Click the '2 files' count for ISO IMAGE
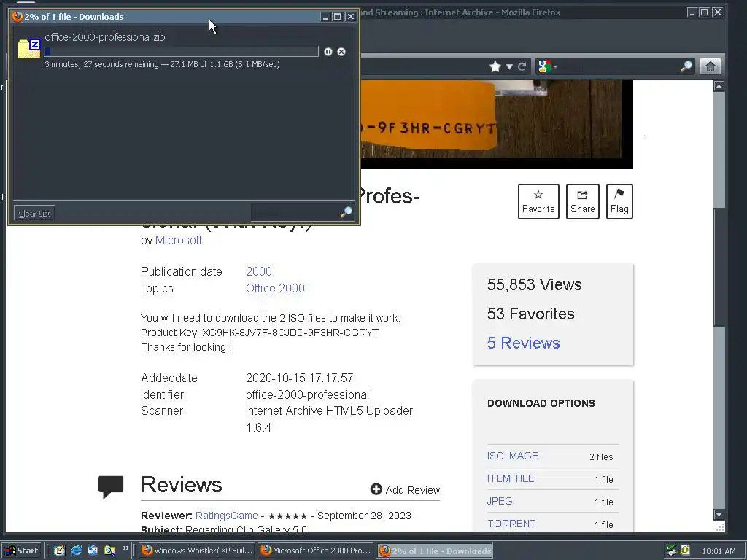Image resolution: width=747 pixels, height=560 pixels. (x=601, y=456)
